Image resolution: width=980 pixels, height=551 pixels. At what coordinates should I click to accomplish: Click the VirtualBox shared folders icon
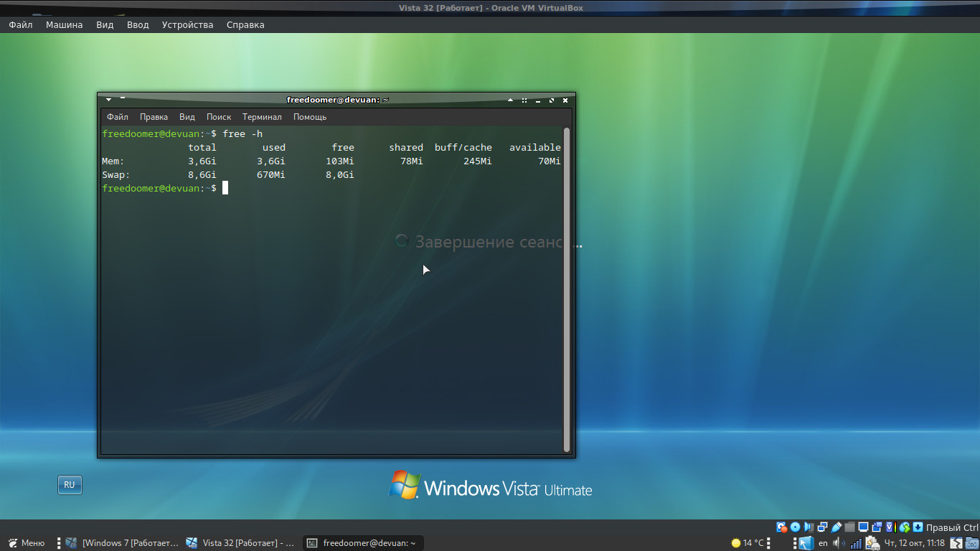(849, 527)
